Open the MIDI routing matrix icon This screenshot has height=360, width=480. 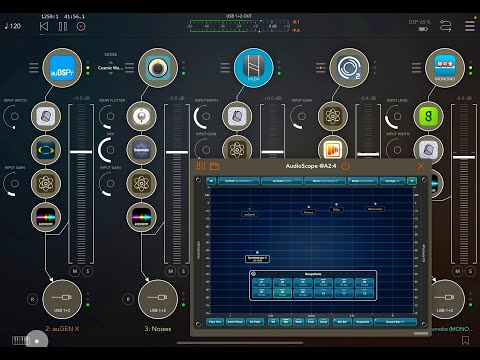445,26
